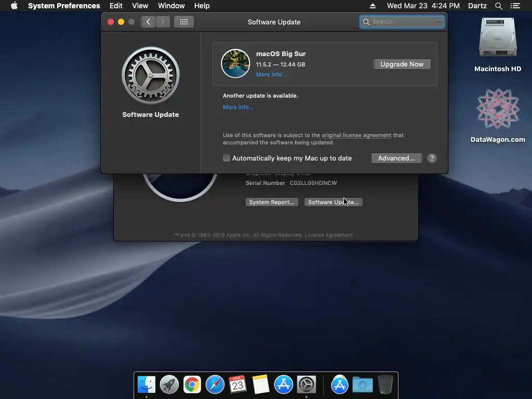Screen dimensions: 532x399
Task: Go back with the left arrow button
Action: click(148, 22)
